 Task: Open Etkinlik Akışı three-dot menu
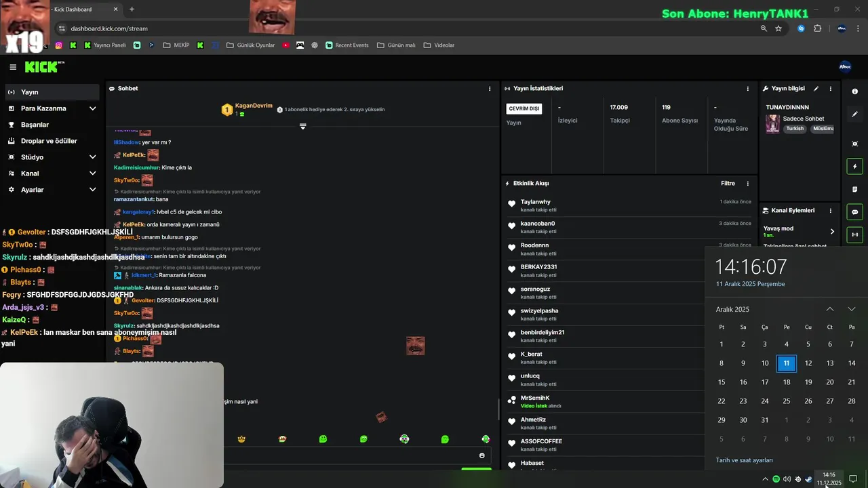[x=748, y=184]
